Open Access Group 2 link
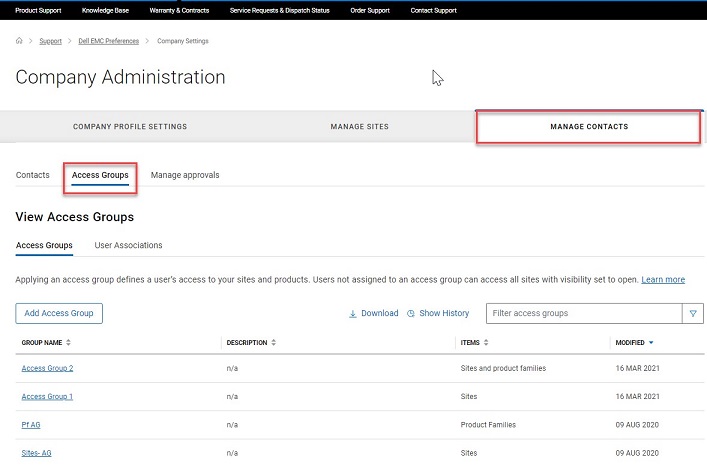This screenshot has width=707, height=467. (x=47, y=369)
